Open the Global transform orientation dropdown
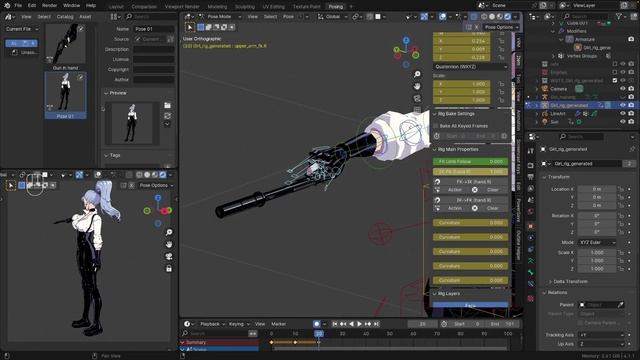 (332, 17)
